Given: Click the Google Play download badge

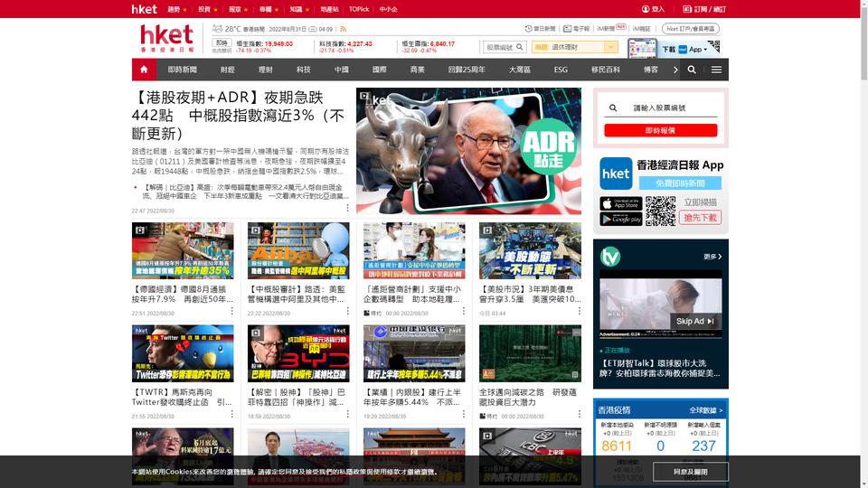Looking at the screenshot, I should coord(620,219).
